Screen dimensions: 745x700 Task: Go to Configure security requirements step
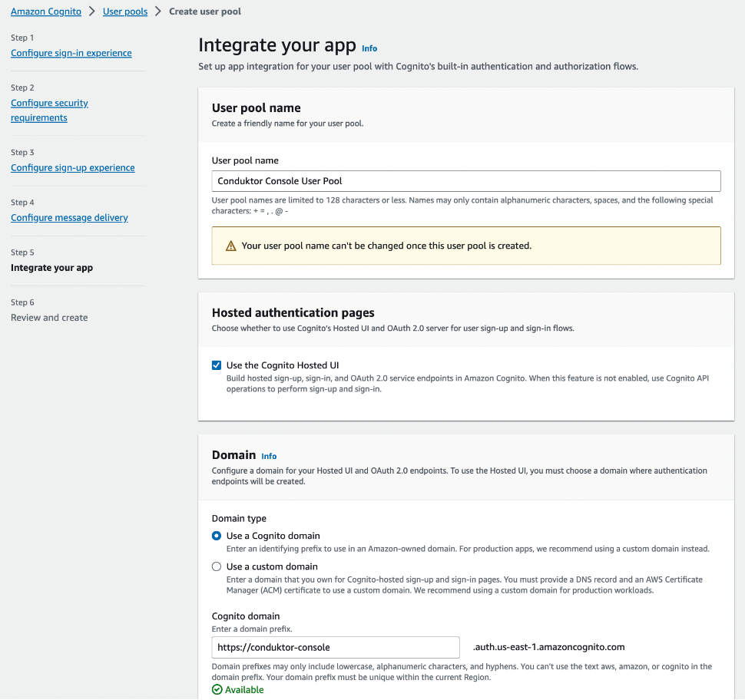click(49, 111)
